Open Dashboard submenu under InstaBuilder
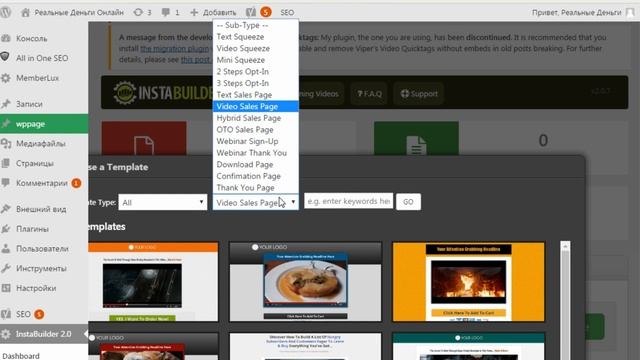 pyautogui.click(x=21, y=356)
